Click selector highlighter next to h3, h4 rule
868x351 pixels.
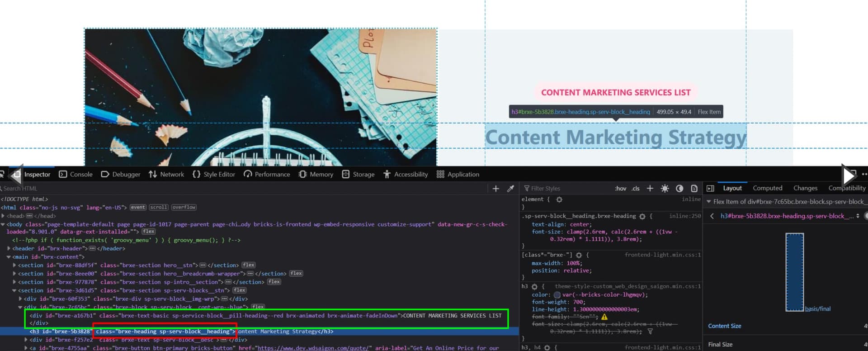pyautogui.click(x=547, y=347)
